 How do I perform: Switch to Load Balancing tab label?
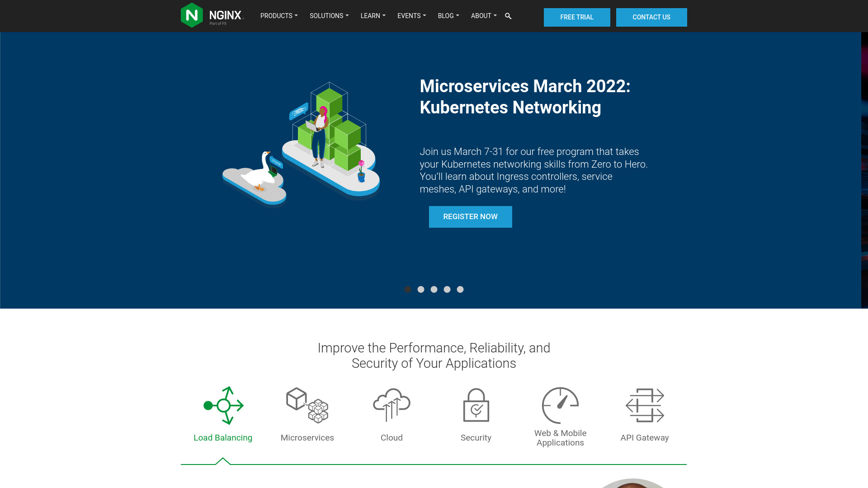click(x=223, y=438)
